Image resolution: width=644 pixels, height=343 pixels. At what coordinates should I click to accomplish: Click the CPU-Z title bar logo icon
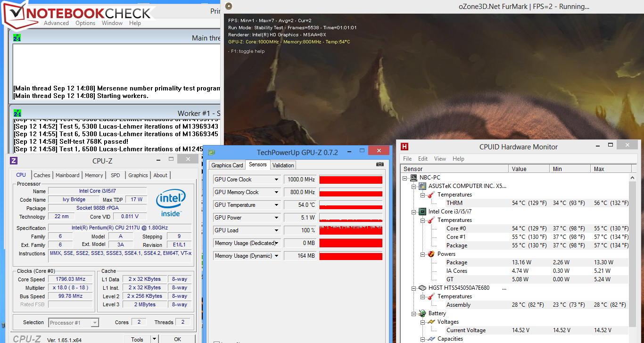pos(14,161)
